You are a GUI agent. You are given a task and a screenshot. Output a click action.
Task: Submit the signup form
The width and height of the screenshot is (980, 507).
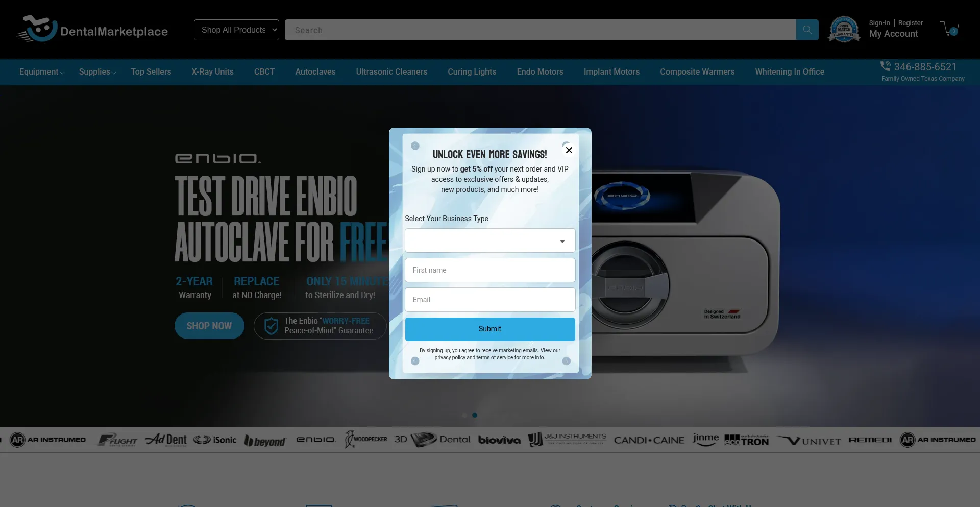490,329
